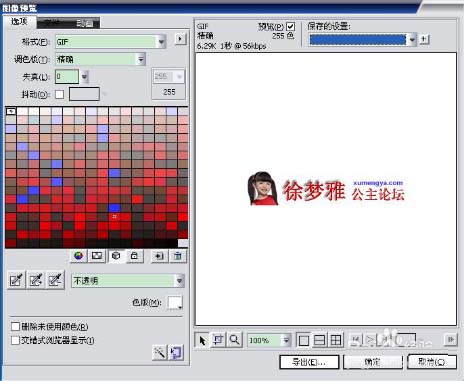This screenshot has width=464, height=381.
Task: Enable the 抖动 dither checkbox
Action: coord(60,94)
